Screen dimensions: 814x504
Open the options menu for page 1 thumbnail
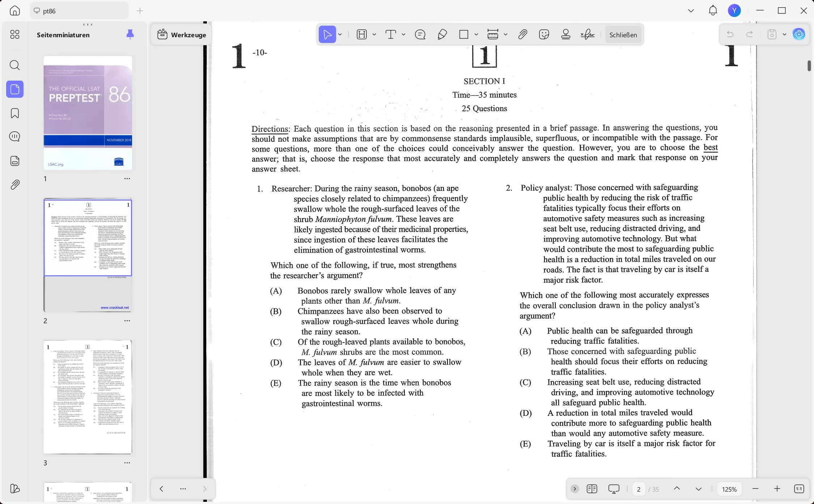click(127, 178)
